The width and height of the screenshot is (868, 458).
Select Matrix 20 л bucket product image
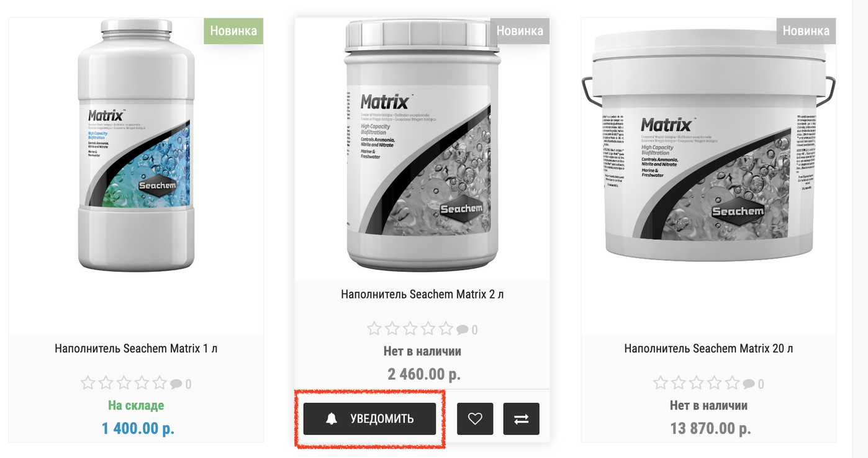[708, 145]
